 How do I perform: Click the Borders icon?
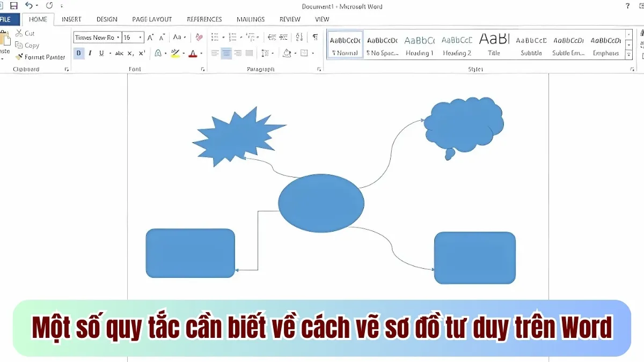click(304, 53)
